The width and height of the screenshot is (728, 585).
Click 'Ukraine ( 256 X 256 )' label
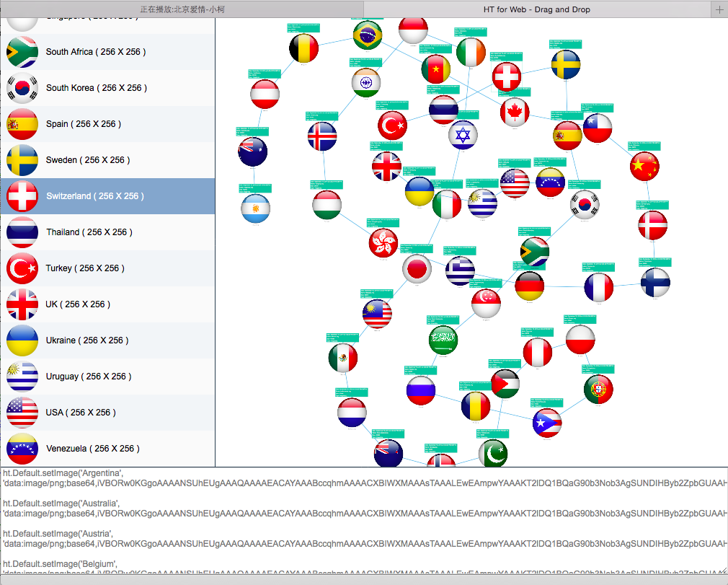point(87,340)
